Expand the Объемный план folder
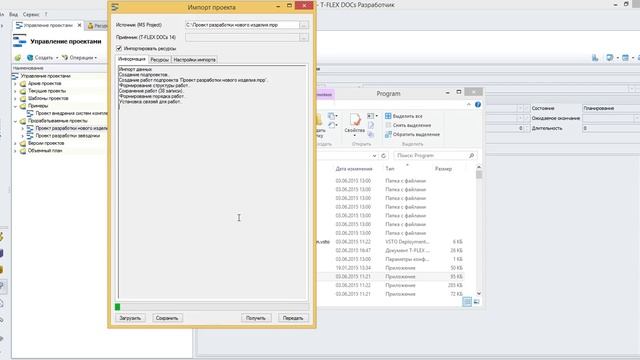The height and width of the screenshot is (360, 640). tap(16, 151)
